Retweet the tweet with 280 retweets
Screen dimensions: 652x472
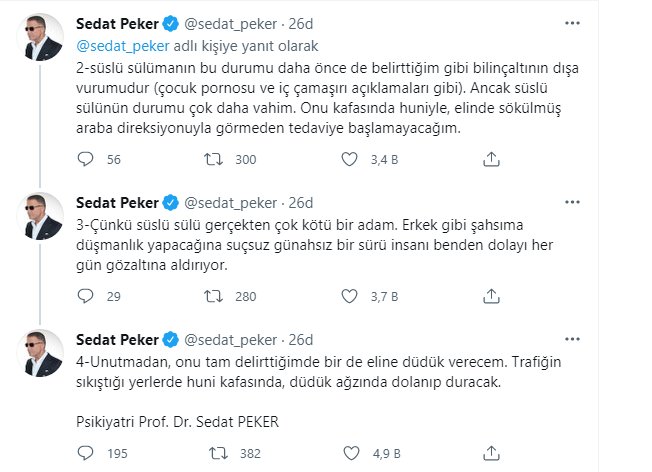click(x=213, y=296)
